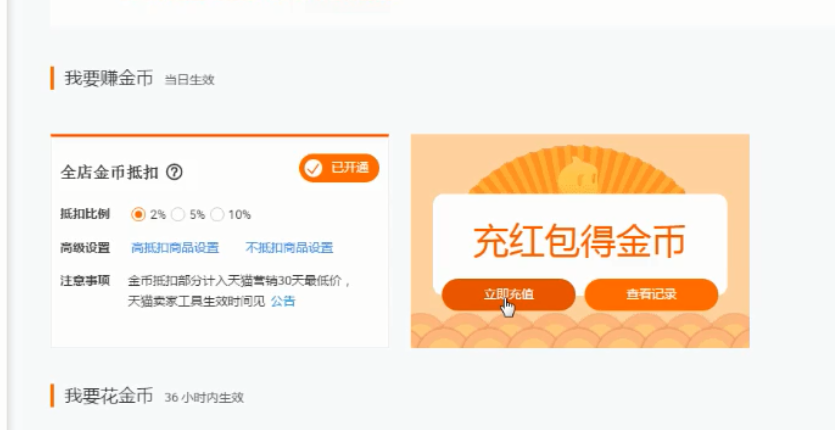Select the 2% deduction ratio radio

click(x=138, y=215)
